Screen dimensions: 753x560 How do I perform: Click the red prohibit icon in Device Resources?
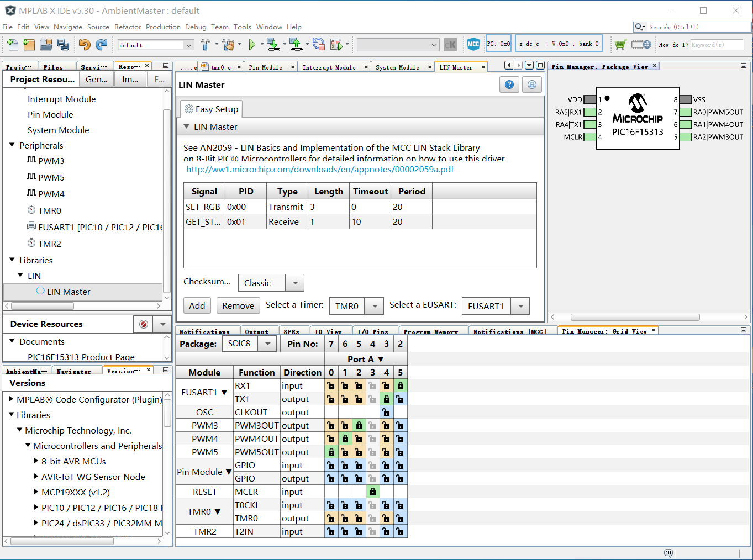(x=144, y=324)
